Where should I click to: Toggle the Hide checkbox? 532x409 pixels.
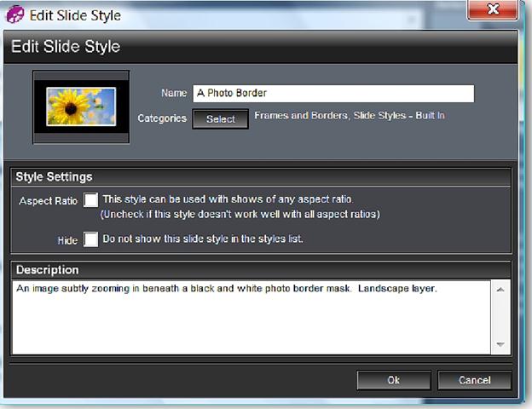tap(90, 239)
